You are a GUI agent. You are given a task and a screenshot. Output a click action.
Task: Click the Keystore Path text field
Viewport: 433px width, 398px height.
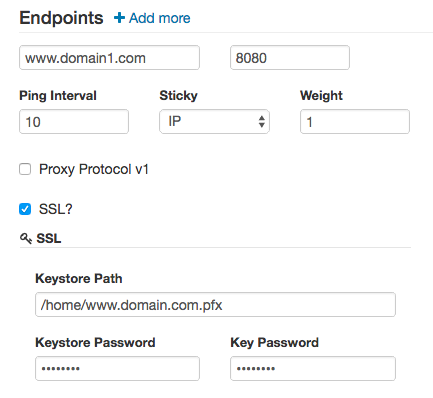(215, 305)
